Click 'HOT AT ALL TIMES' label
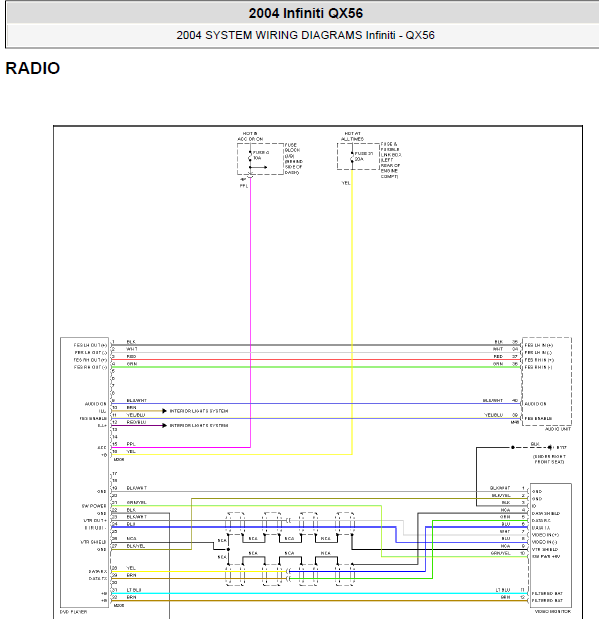 click(352, 137)
